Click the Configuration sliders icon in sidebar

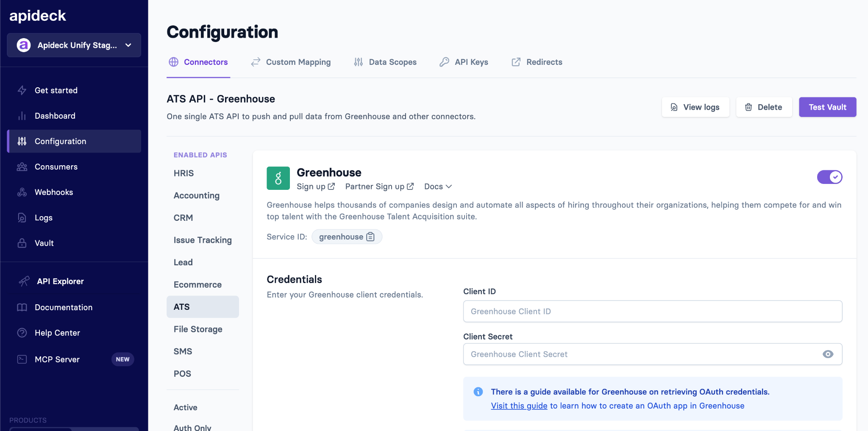pos(22,141)
